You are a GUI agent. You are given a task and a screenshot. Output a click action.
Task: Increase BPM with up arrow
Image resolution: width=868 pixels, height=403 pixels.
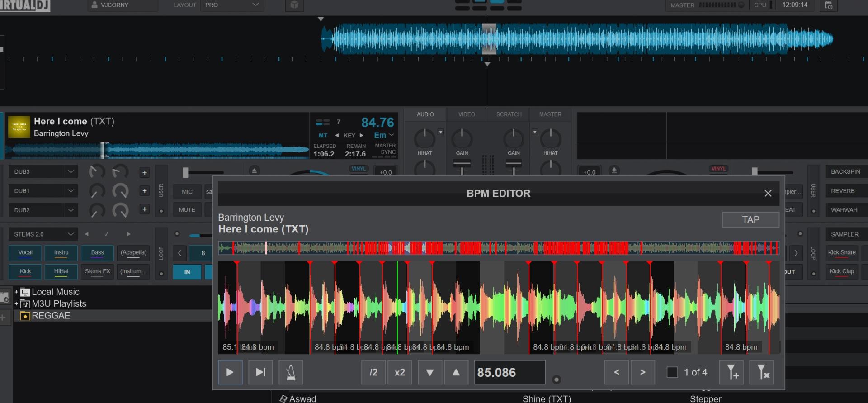(x=456, y=372)
